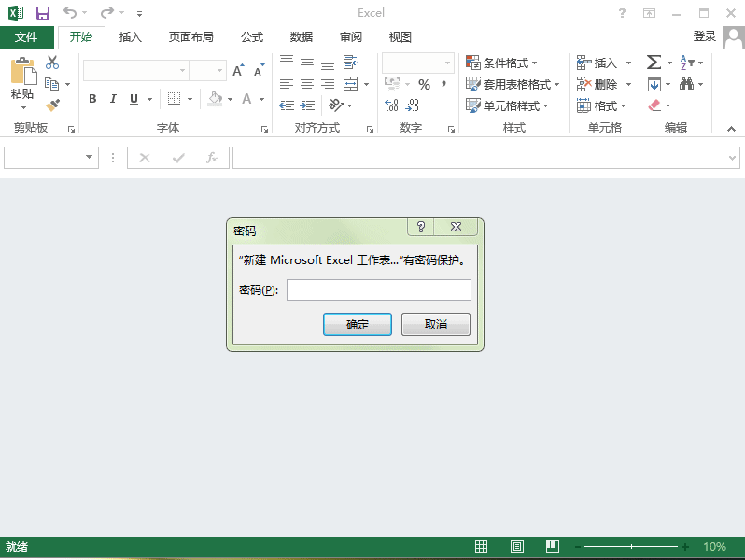Switch to the 公式 tab
This screenshot has height=560, width=745.
252,37
